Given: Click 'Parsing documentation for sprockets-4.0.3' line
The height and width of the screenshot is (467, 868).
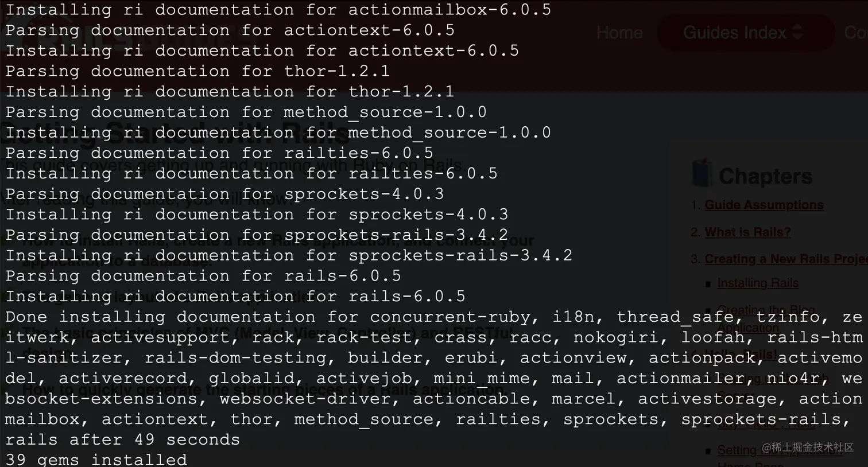Looking at the screenshot, I should tap(224, 194).
